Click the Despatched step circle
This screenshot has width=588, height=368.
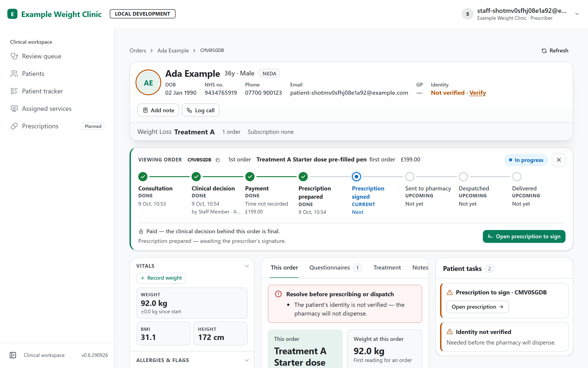(463, 177)
